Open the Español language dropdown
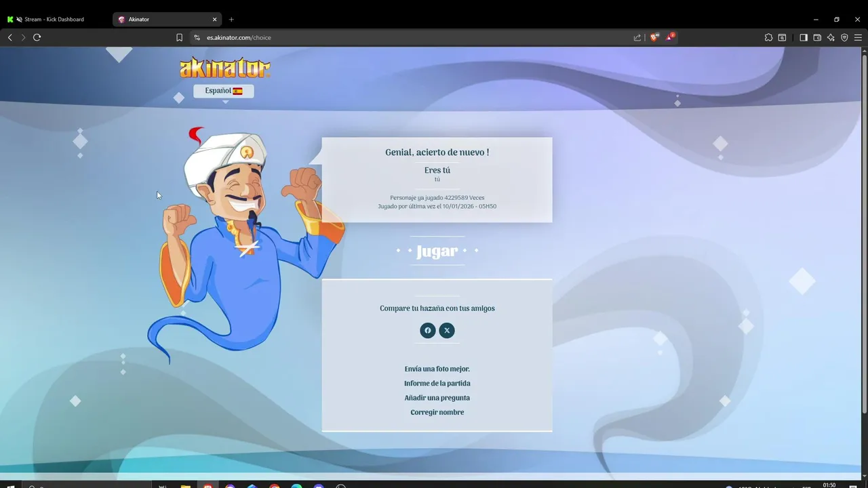868x488 pixels. click(224, 91)
